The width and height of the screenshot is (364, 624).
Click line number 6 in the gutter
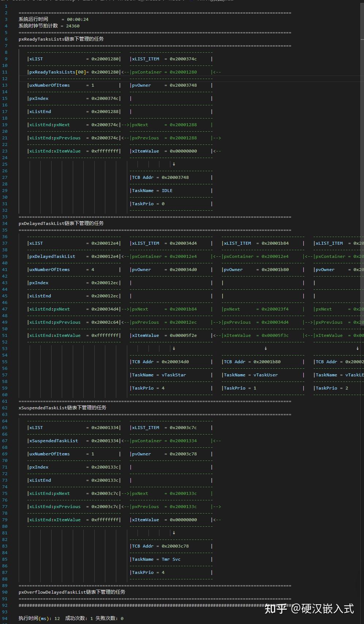(6, 39)
